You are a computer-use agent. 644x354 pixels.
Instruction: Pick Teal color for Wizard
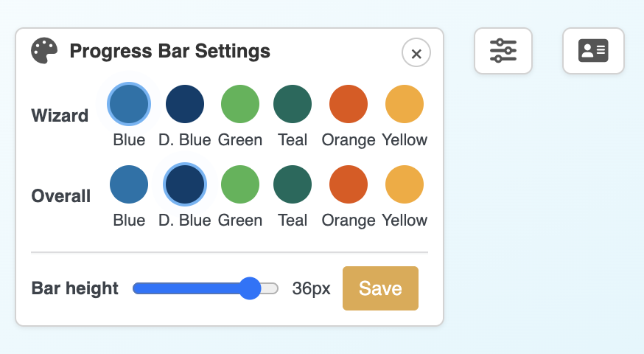293,104
